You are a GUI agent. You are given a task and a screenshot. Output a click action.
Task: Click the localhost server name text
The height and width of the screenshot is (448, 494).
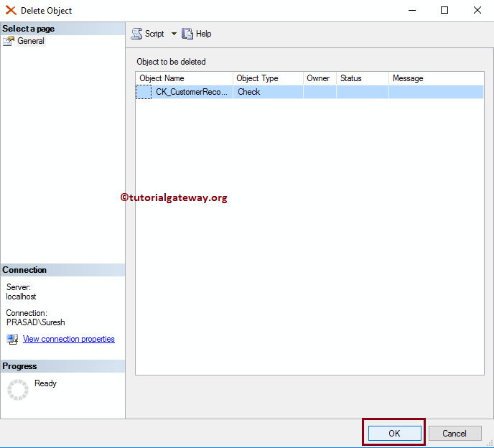click(21, 297)
